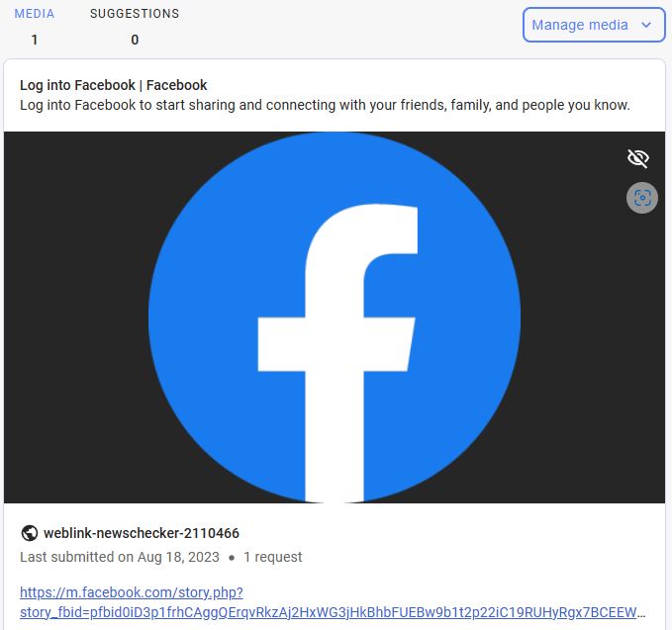672x630 pixels.
Task: Click the media count "1" under MEDIA
Action: tap(35, 41)
